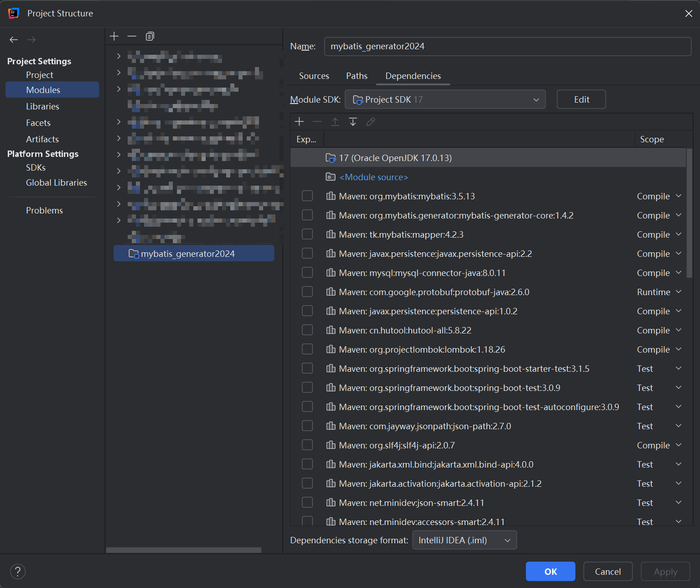Click the Edit SDK button
Screen dimensions: 700x588
(581, 99)
